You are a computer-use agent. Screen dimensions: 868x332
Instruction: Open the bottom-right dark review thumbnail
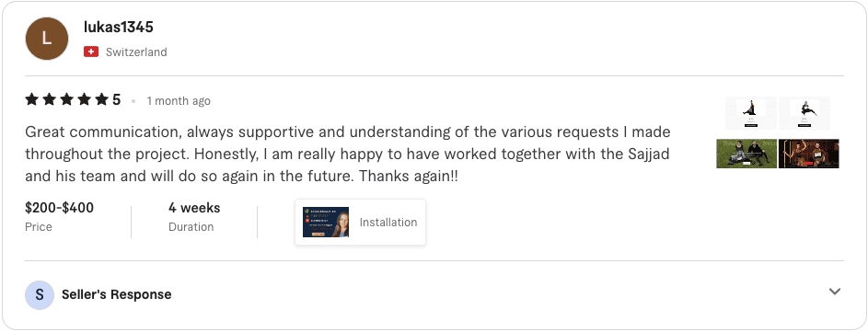[809, 154]
